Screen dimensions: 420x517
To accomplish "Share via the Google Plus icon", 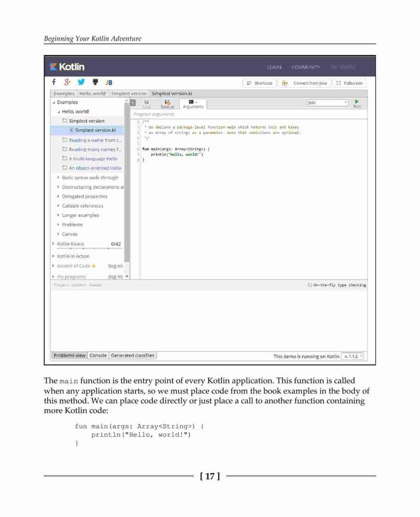I will 68,82.
